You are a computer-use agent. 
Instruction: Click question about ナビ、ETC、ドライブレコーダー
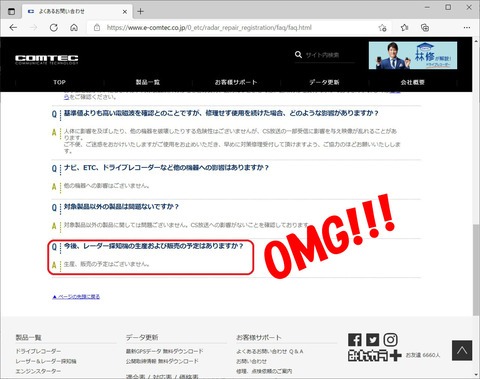(x=166, y=167)
